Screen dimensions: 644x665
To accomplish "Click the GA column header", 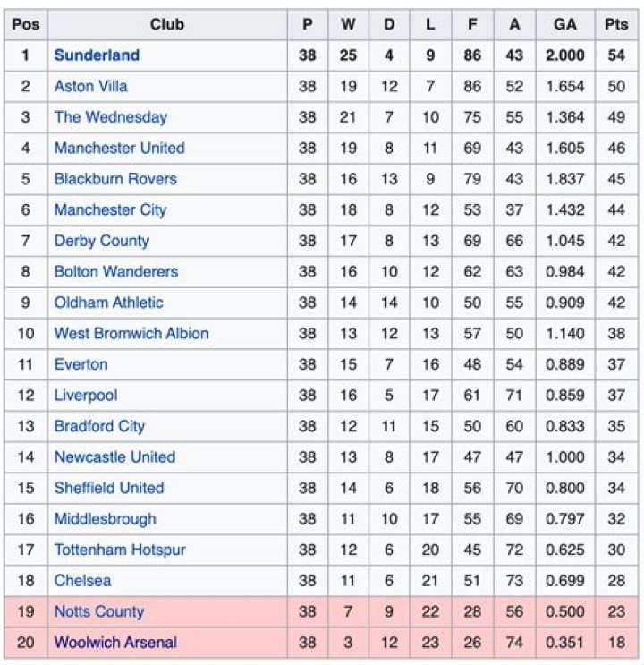I will [x=565, y=25].
